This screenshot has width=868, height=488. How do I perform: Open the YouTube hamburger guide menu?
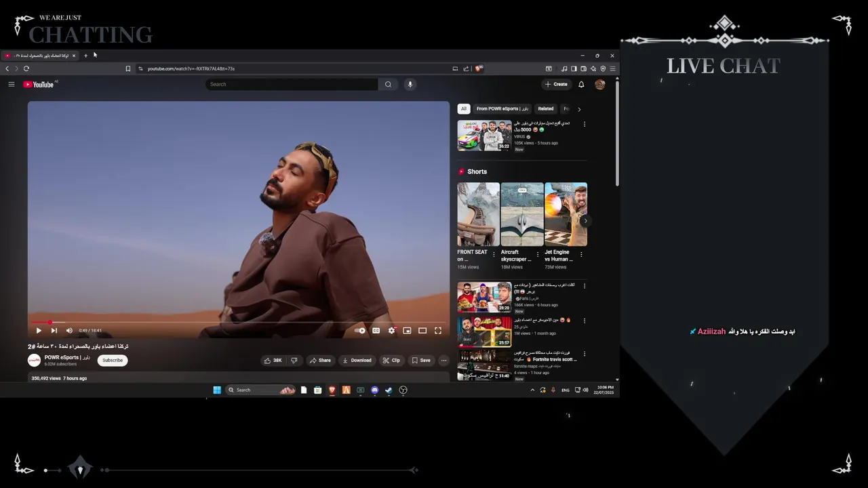(12, 84)
